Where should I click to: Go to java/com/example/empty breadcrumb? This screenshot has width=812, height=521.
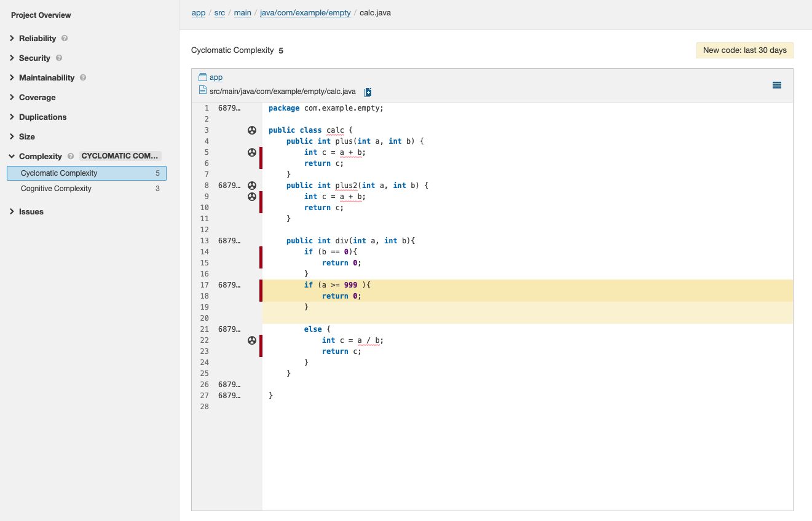pos(305,12)
